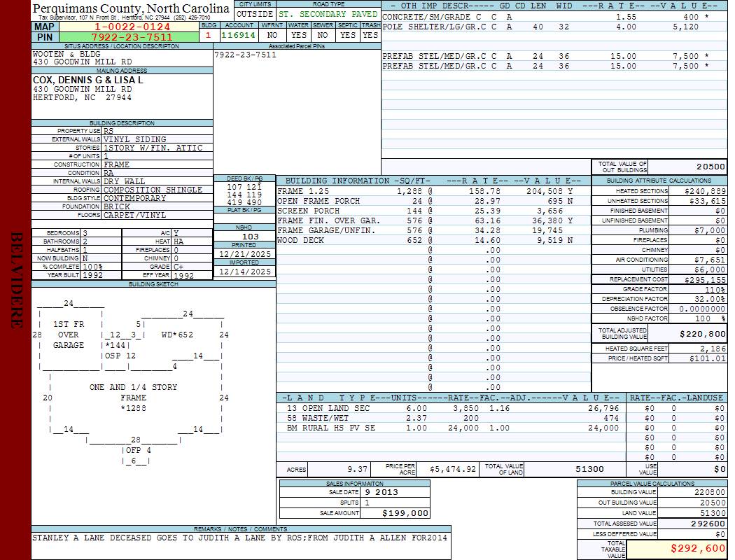Click the EXTERNAL WALLS Vinyl Siding value

click(135, 139)
